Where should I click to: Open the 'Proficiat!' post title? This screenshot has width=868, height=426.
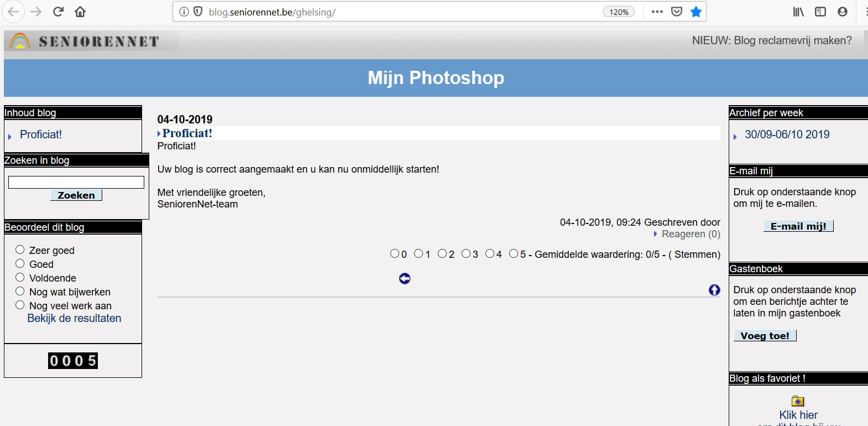pyautogui.click(x=187, y=133)
